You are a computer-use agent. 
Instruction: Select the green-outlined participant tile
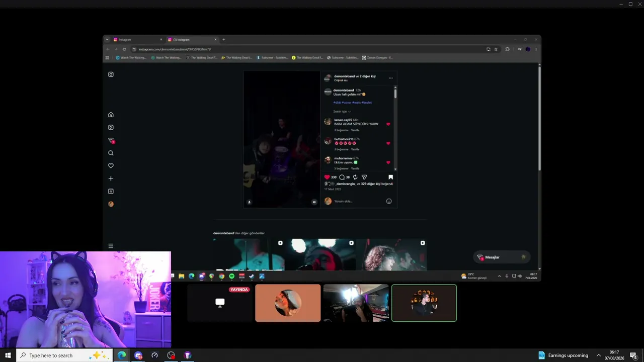424,303
